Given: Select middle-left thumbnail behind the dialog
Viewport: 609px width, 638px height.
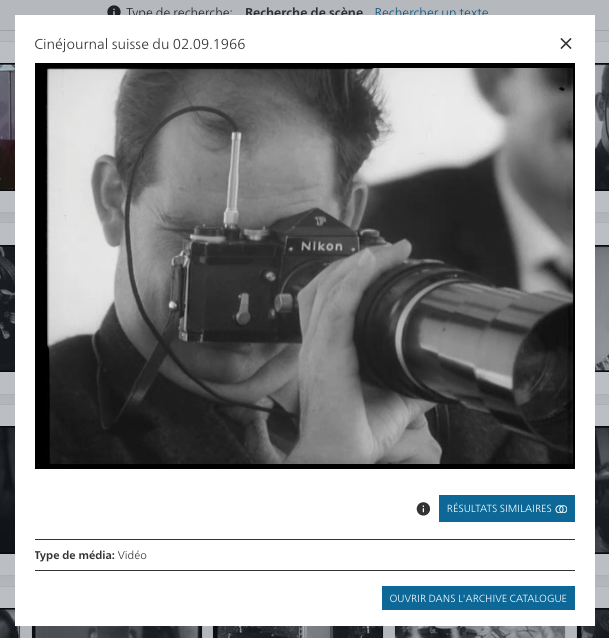Looking at the screenshot, I should point(6,308).
